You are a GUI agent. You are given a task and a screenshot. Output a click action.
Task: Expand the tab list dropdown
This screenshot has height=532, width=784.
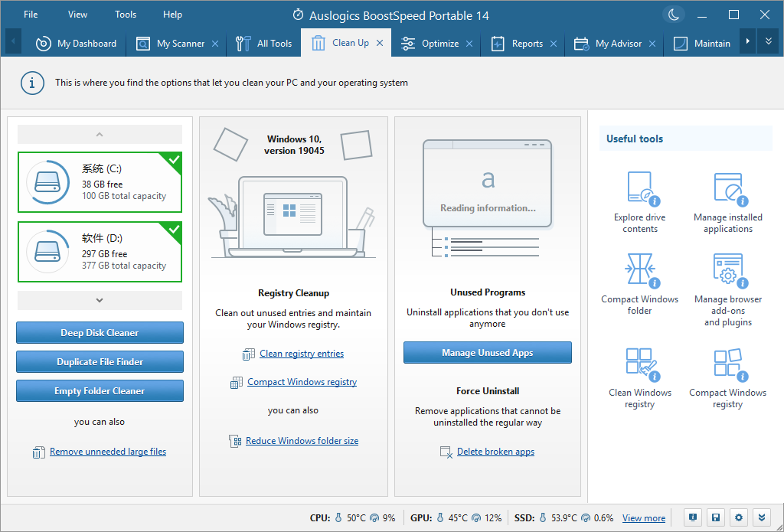coord(769,42)
